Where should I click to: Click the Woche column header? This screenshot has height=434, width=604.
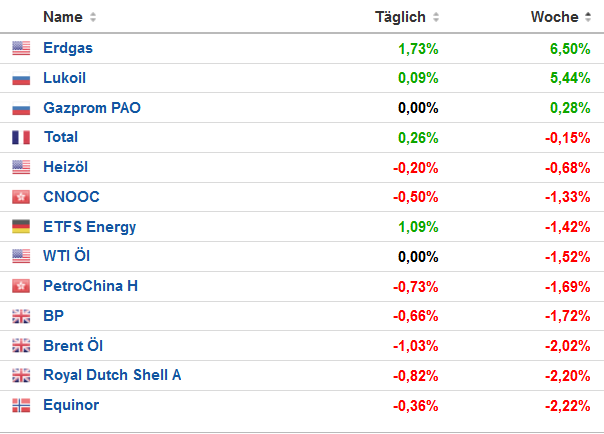[554, 17]
